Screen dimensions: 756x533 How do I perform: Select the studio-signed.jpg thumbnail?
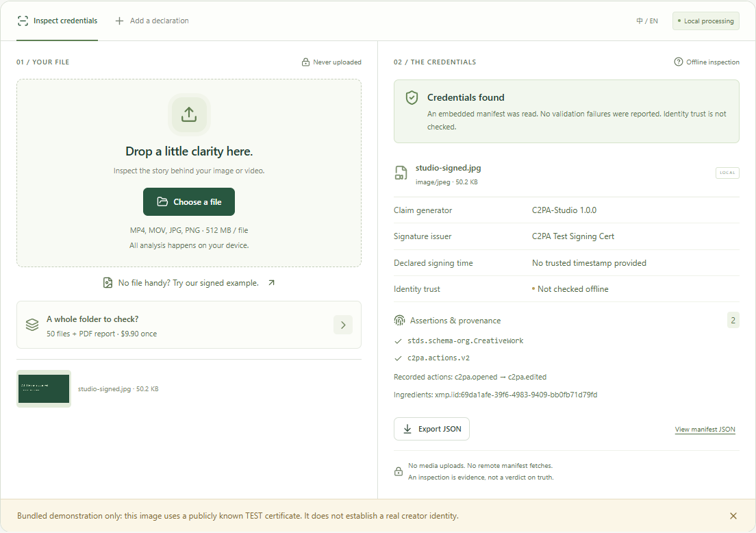(x=44, y=388)
